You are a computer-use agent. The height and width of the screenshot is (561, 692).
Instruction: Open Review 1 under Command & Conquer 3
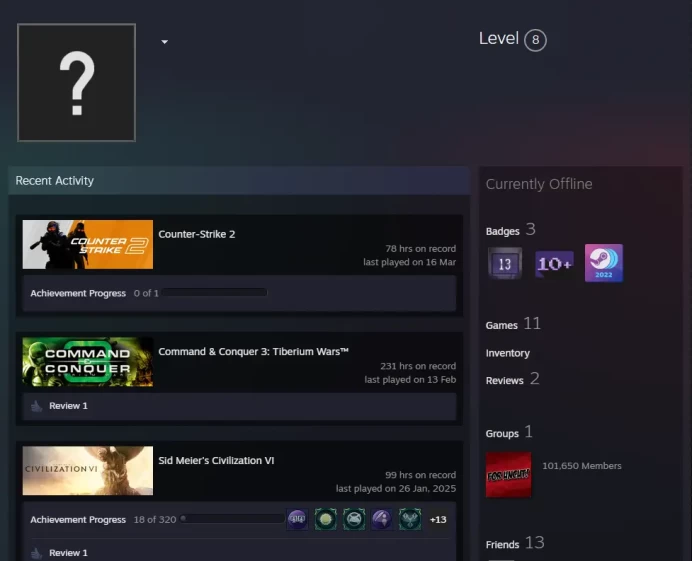point(68,406)
